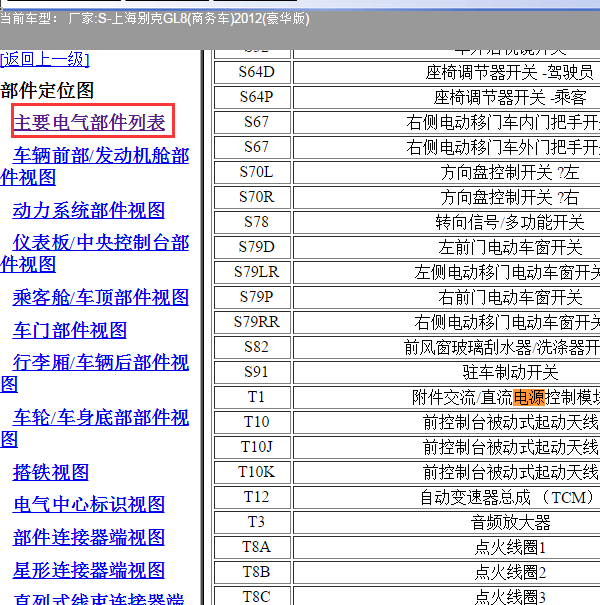Select the T10 code cell
This screenshot has width=600, height=605.
click(253, 422)
